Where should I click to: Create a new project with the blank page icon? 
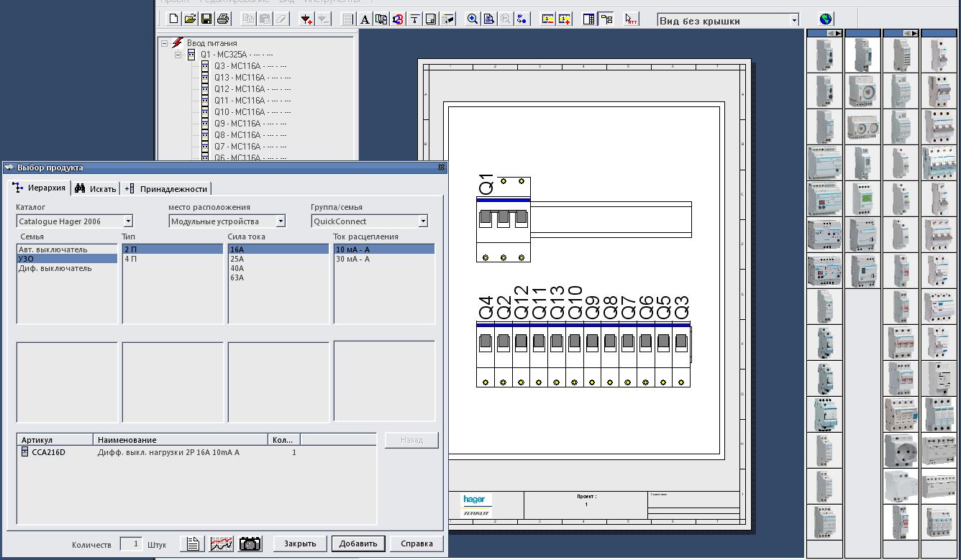click(x=173, y=19)
